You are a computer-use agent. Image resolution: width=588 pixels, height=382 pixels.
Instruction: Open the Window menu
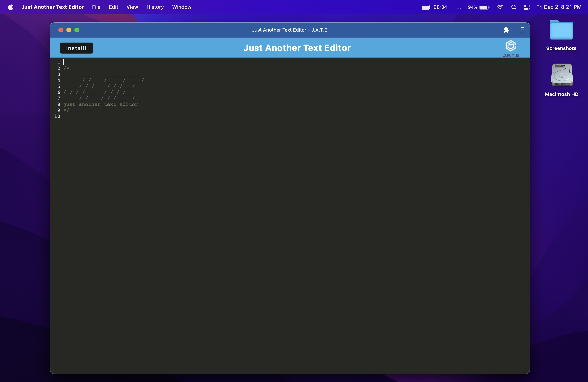182,7
